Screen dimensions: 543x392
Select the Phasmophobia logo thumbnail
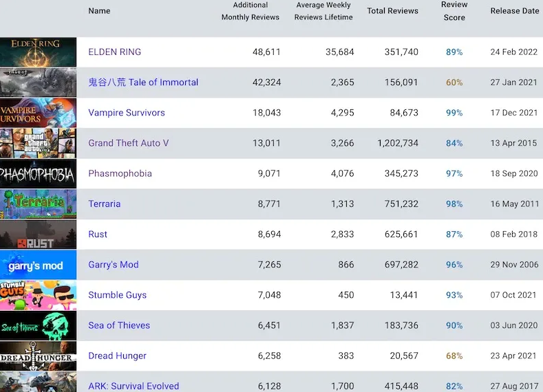[x=38, y=174]
